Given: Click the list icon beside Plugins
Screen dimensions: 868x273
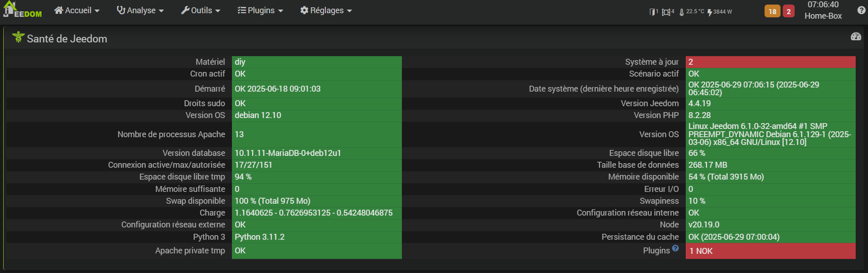Looking at the screenshot, I should click(242, 10).
